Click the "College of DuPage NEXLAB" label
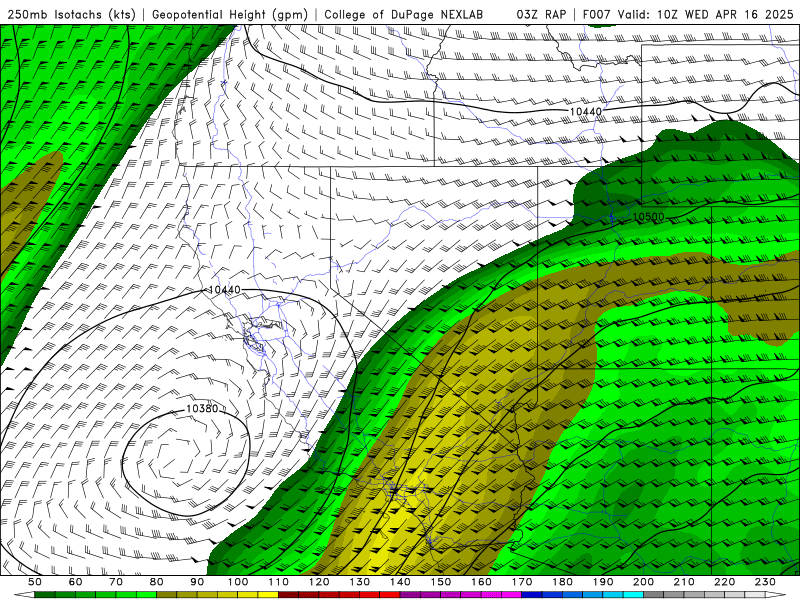 pyautogui.click(x=404, y=15)
